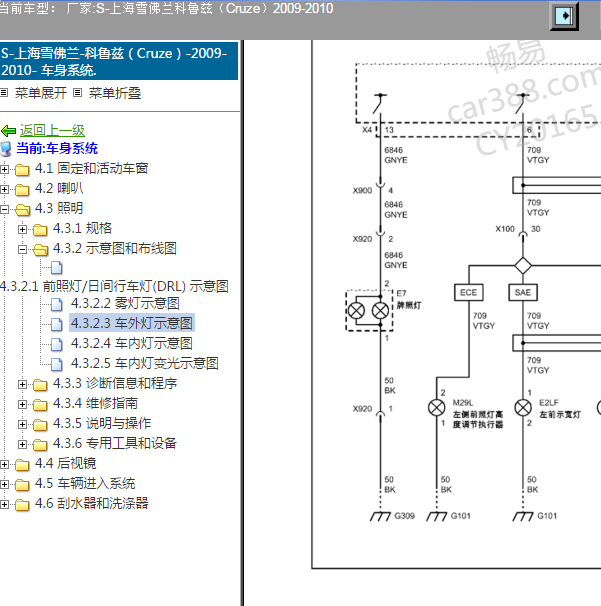Select 4.3 照明 tree item
The height and width of the screenshot is (606, 601).
[x=59, y=208]
